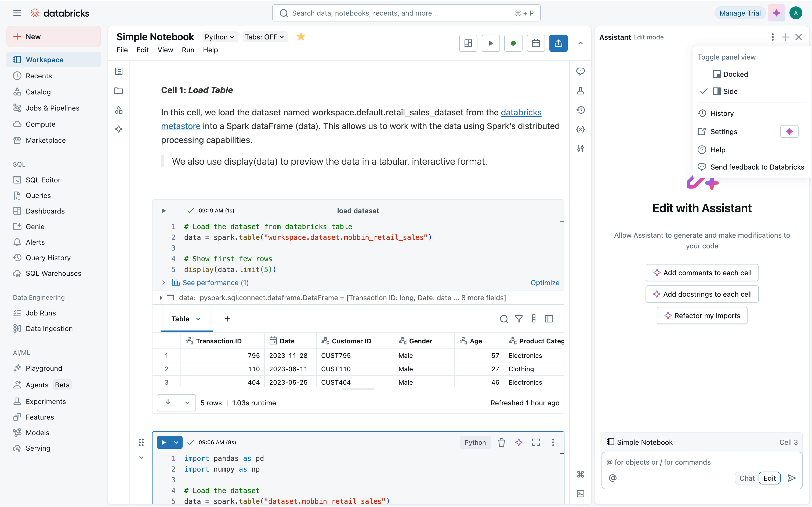Open the version history icon in right sidebar
812x507 pixels.
point(580,110)
